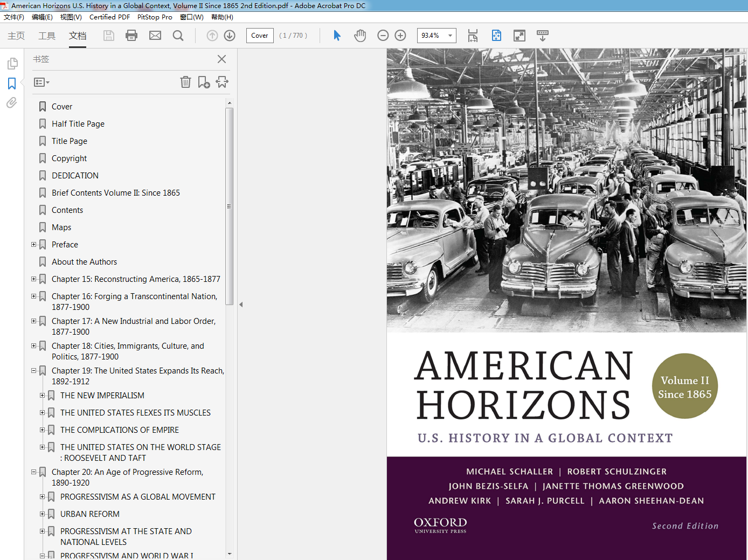Screen dimensions: 748x560
Task: Open the Cover bookmark
Action: tap(62, 107)
